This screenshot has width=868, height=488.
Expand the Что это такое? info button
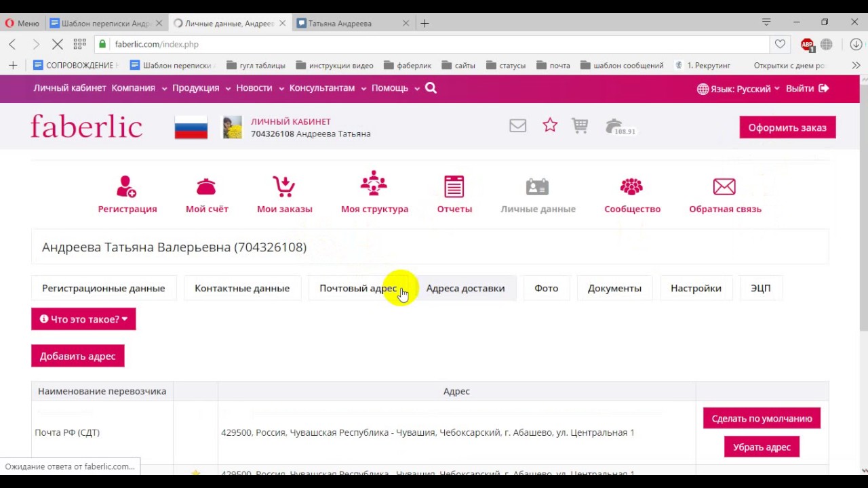point(83,319)
